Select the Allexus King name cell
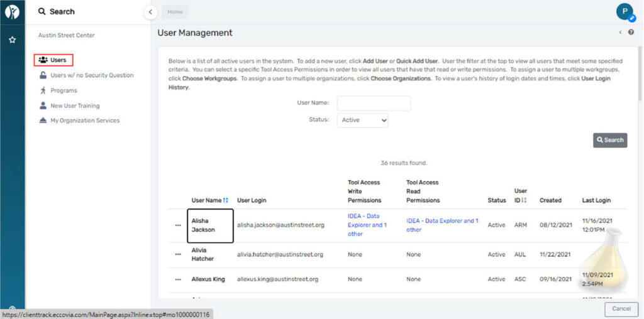644x319 pixels. [x=208, y=279]
